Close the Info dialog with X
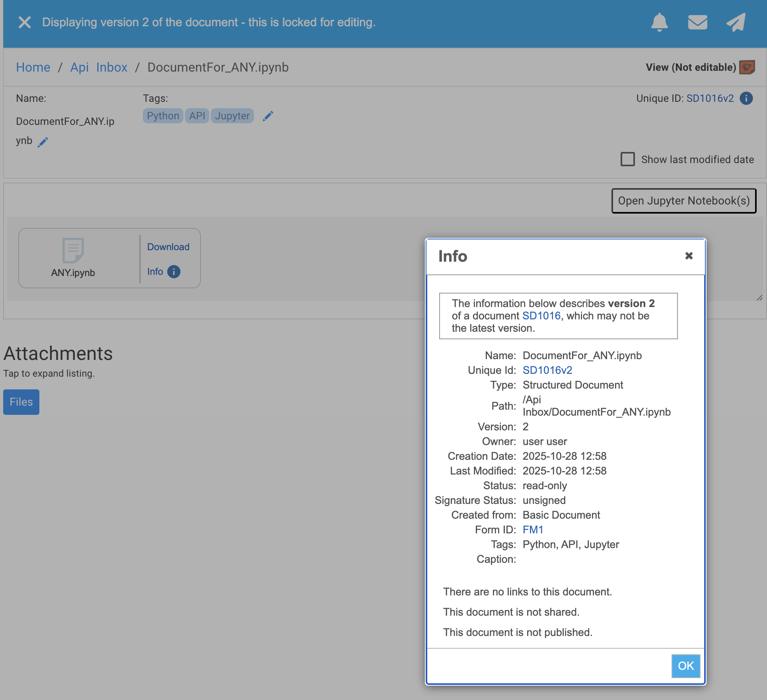The height and width of the screenshot is (700, 767). [x=689, y=256]
